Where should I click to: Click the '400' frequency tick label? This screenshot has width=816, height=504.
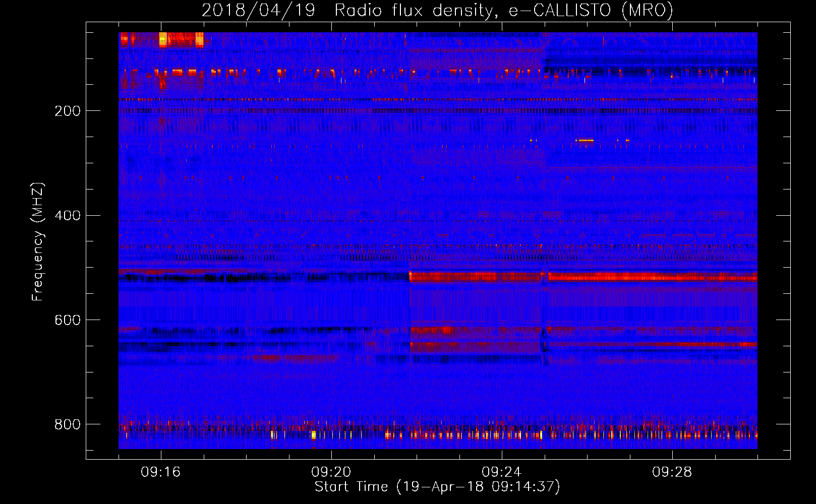point(68,216)
